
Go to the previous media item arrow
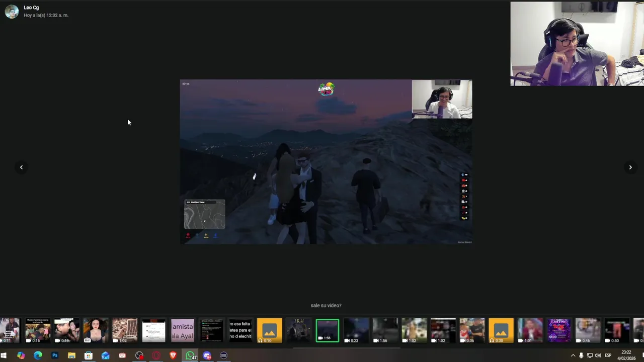pyautogui.click(x=21, y=167)
